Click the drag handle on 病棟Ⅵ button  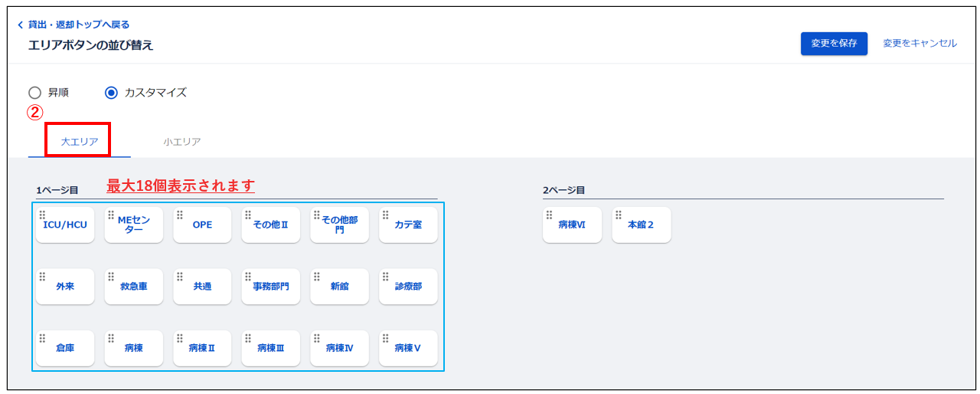[550, 215]
